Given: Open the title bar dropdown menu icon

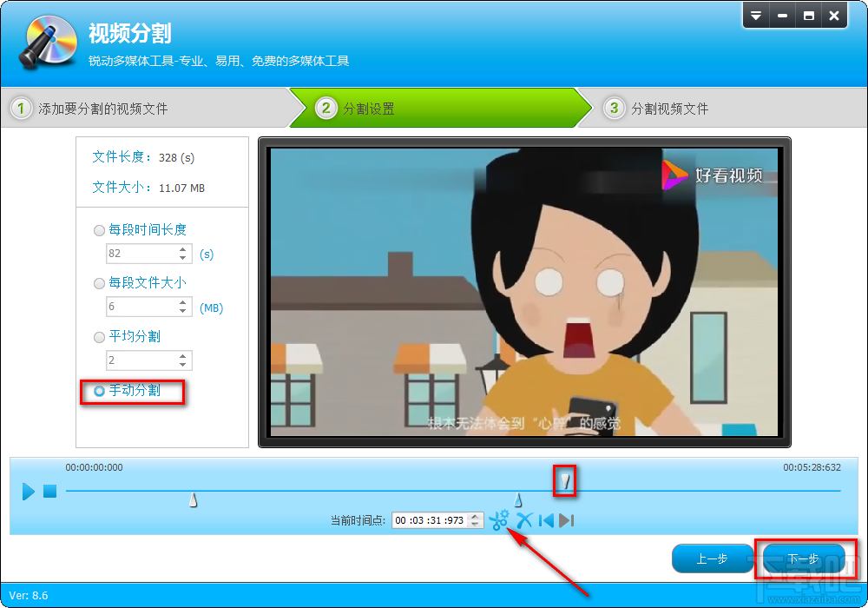Looking at the screenshot, I should pyautogui.click(x=756, y=16).
